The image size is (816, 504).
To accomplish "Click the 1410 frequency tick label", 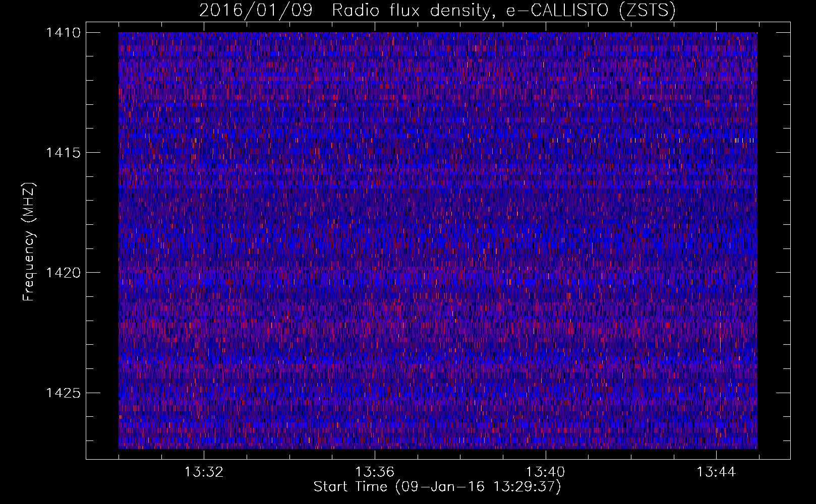I will pos(63,33).
